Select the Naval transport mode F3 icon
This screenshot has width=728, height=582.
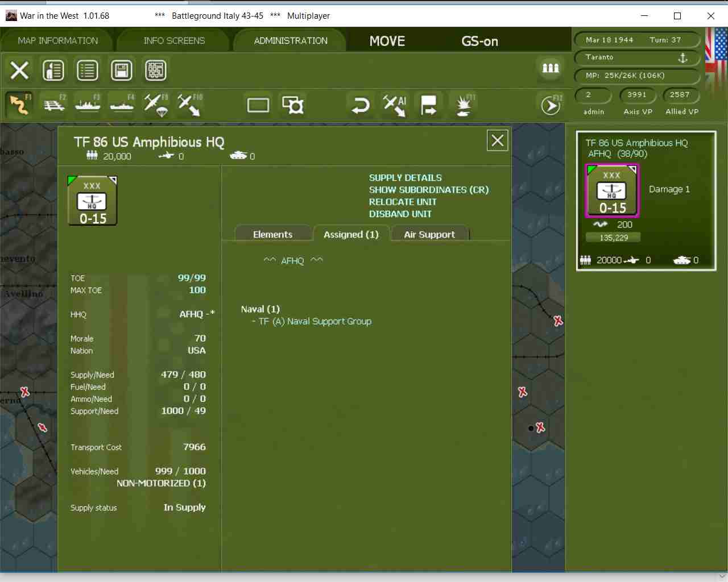[x=88, y=105]
